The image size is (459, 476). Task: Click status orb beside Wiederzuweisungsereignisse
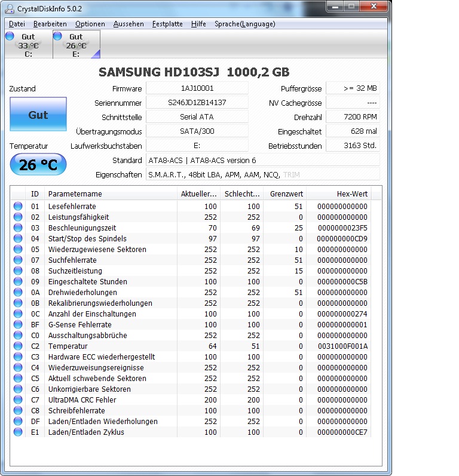pos(18,367)
